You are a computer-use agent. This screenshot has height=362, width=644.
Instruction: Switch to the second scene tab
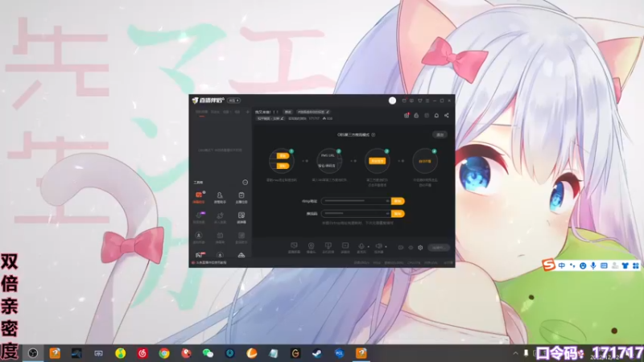(215, 112)
